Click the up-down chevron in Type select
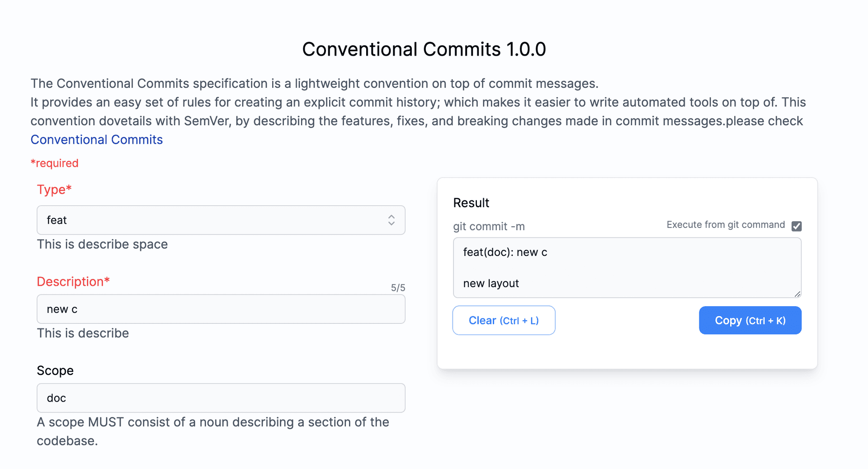The height and width of the screenshot is (469, 868). [392, 220]
